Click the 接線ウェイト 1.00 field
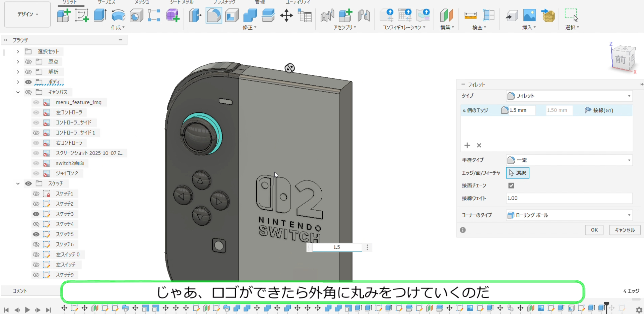Screen dimensions: 644x314 569,198
